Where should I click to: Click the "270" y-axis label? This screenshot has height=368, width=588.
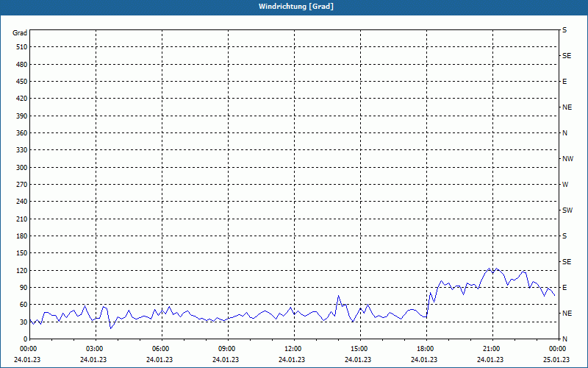point(22,185)
